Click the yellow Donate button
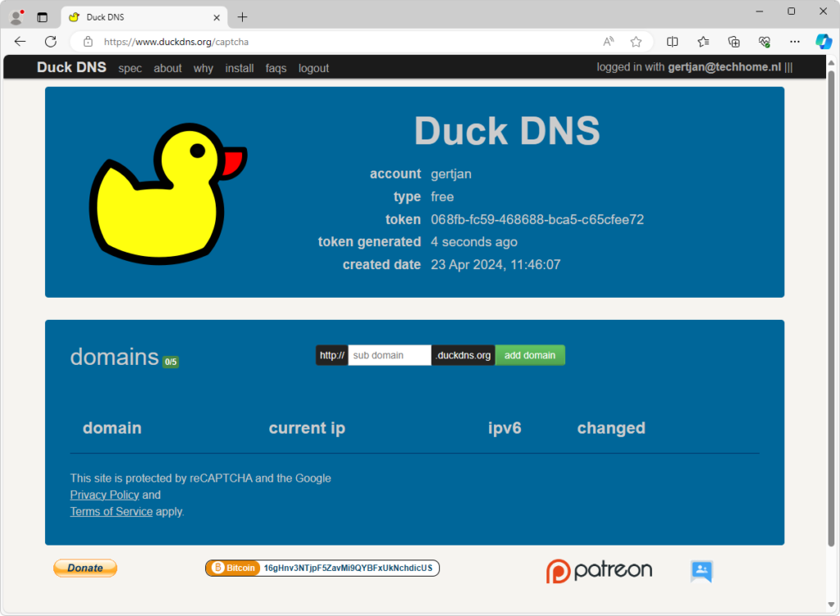The width and height of the screenshot is (840, 616). pyautogui.click(x=85, y=568)
